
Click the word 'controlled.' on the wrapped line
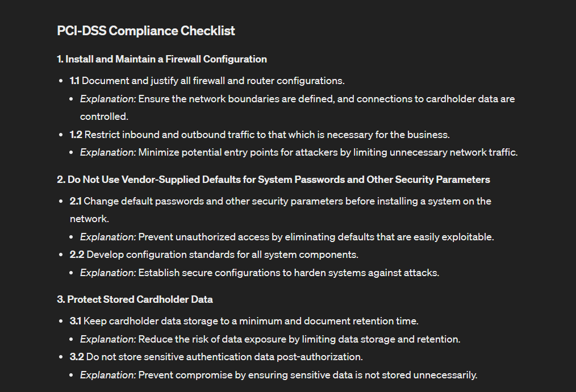pyautogui.click(x=104, y=116)
